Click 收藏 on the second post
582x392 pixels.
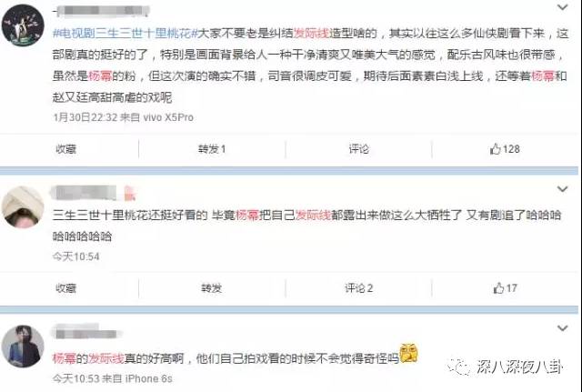click(x=65, y=288)
